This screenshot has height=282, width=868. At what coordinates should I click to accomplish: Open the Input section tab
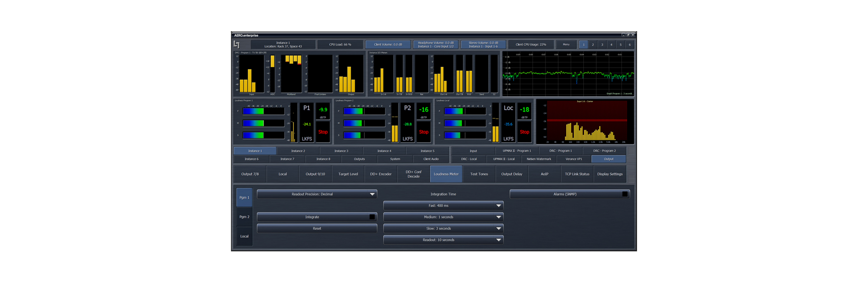pyautogui.click(x=473, y=151)
